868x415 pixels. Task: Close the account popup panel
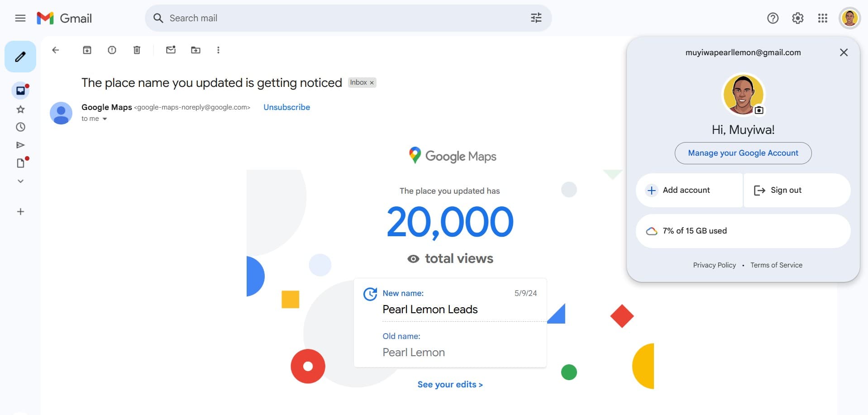[844, 52]
